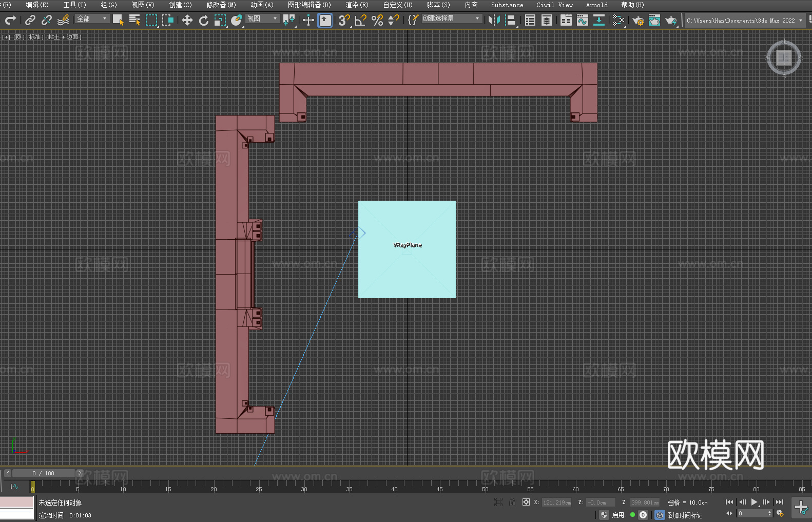812x522 pixels.
Task: Click time slider next frame arrow
Action: coord(80,473)
